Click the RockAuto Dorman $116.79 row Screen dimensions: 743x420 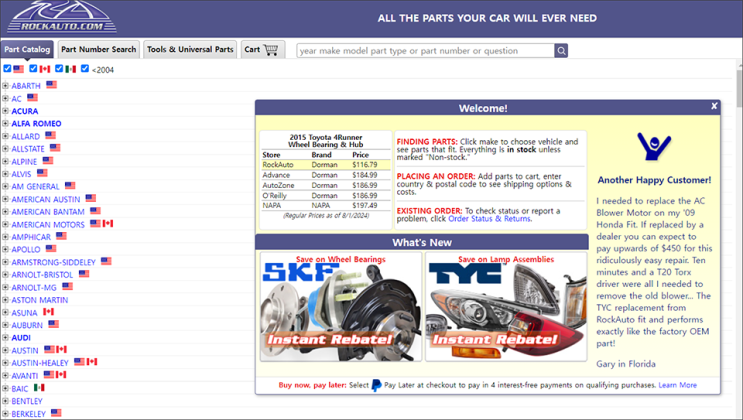(x=326, y=165)
